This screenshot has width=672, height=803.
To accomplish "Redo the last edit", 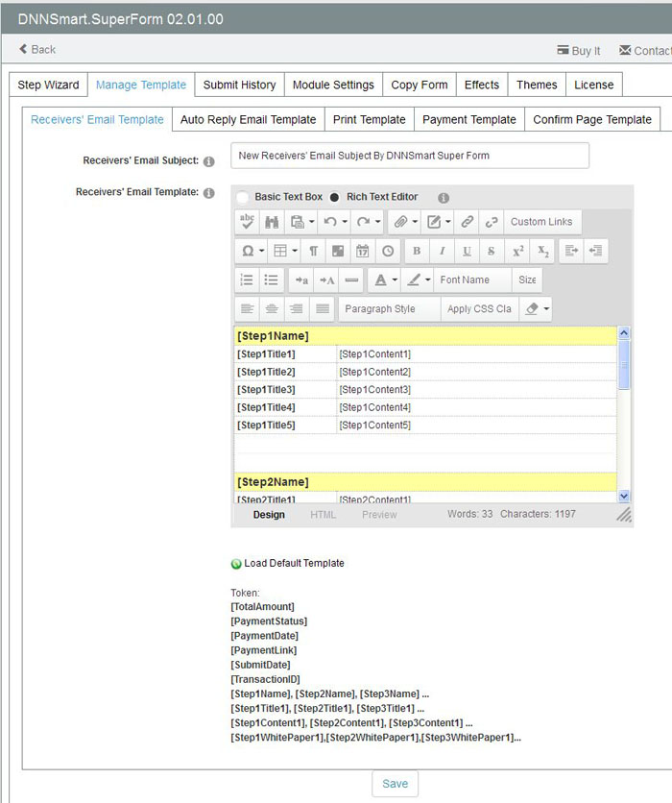I will 364,222.
